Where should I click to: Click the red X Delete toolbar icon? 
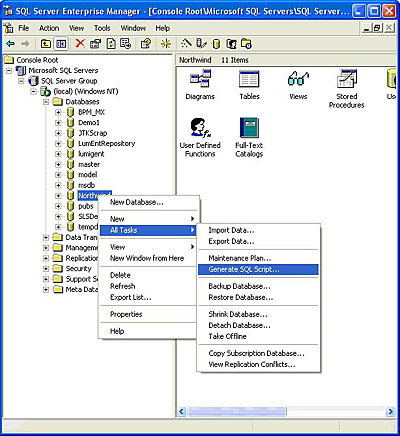click(x=80, y=43)
